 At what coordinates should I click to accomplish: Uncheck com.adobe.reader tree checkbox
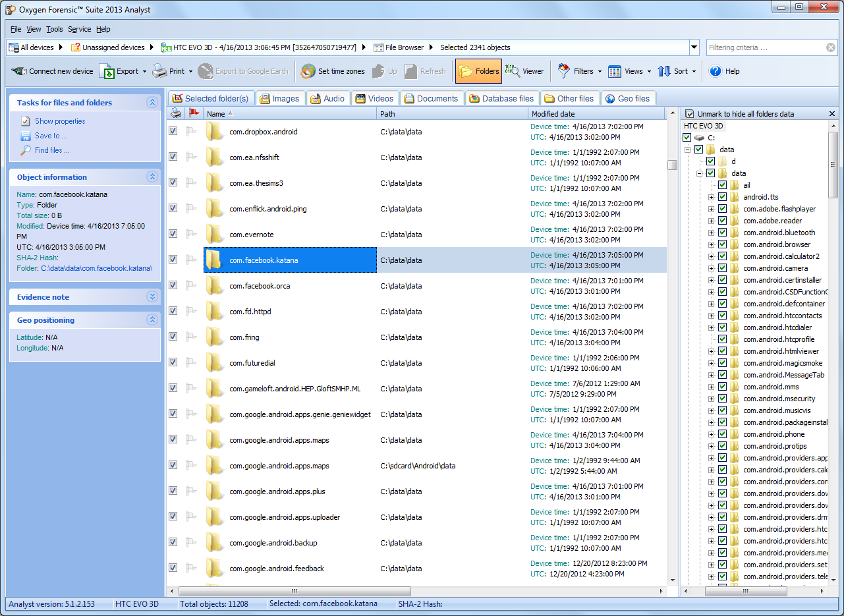coord(723,221)
